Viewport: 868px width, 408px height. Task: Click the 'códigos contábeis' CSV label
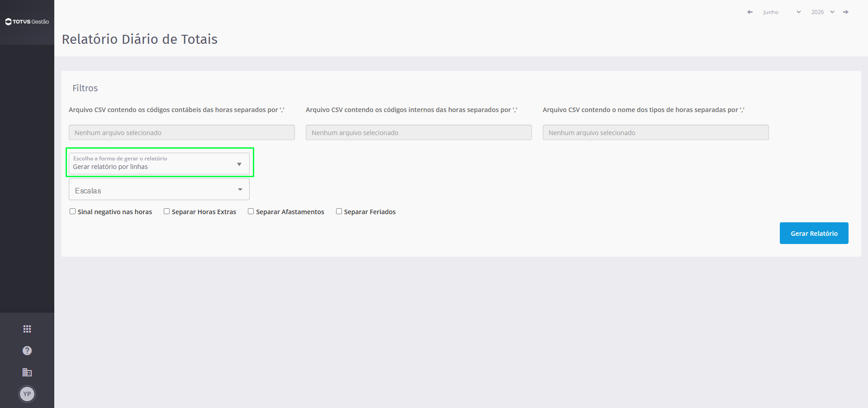tap(176, 110)
